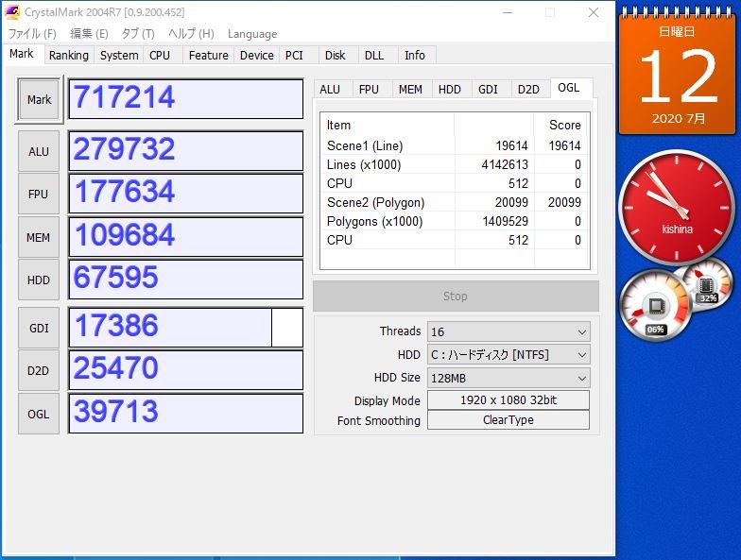Open the HDD drive selection dropdown

(x=508, y=355)
